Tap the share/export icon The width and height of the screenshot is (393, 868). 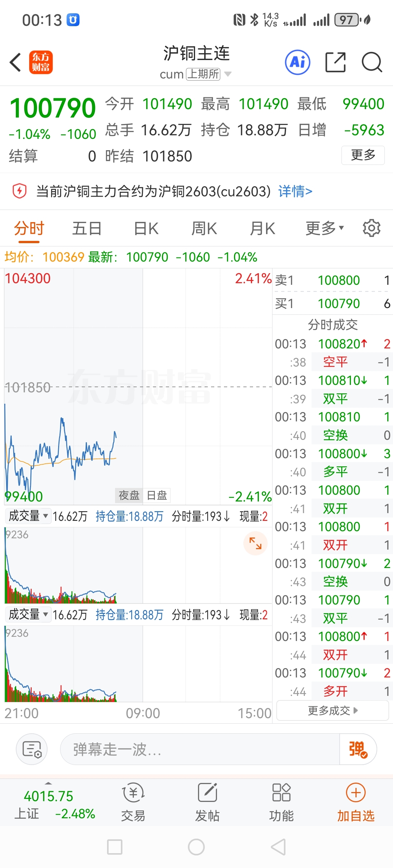click(x=335, y=62)
